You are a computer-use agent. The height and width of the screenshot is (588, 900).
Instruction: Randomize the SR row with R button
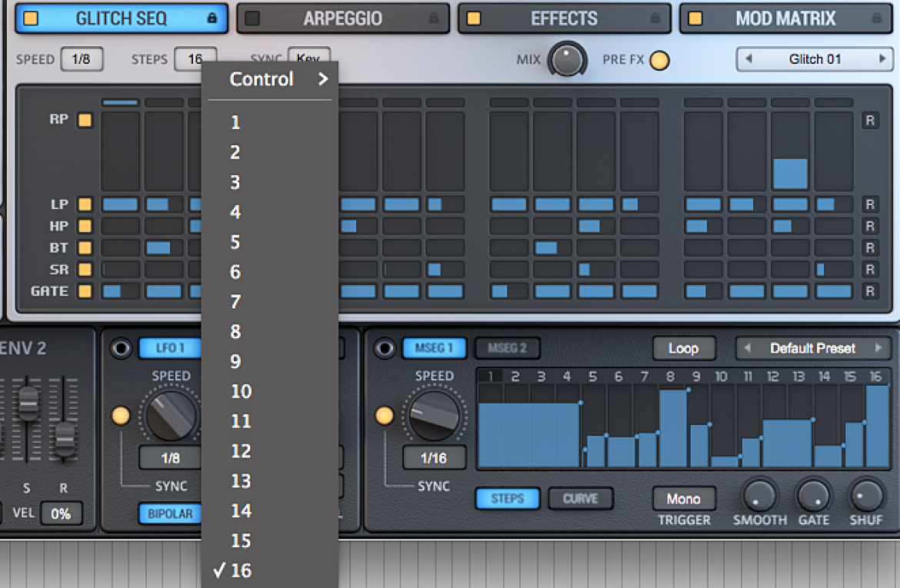870,270
